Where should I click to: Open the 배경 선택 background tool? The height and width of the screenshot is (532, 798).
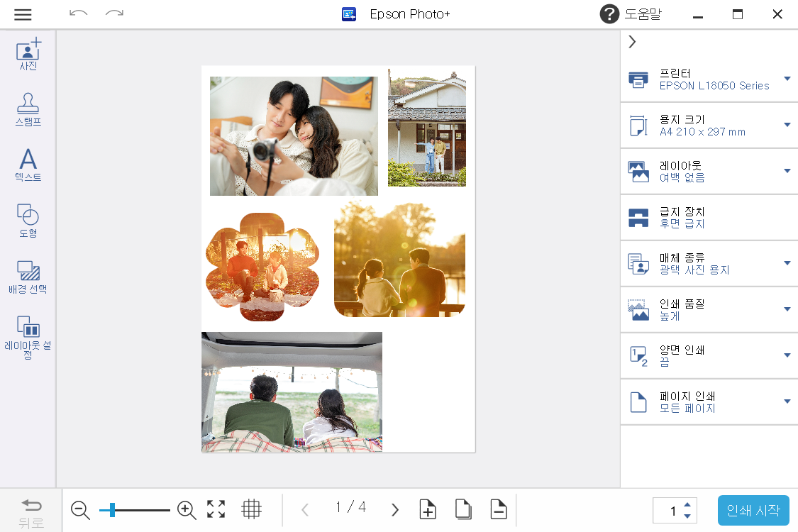tap(28, 277)
